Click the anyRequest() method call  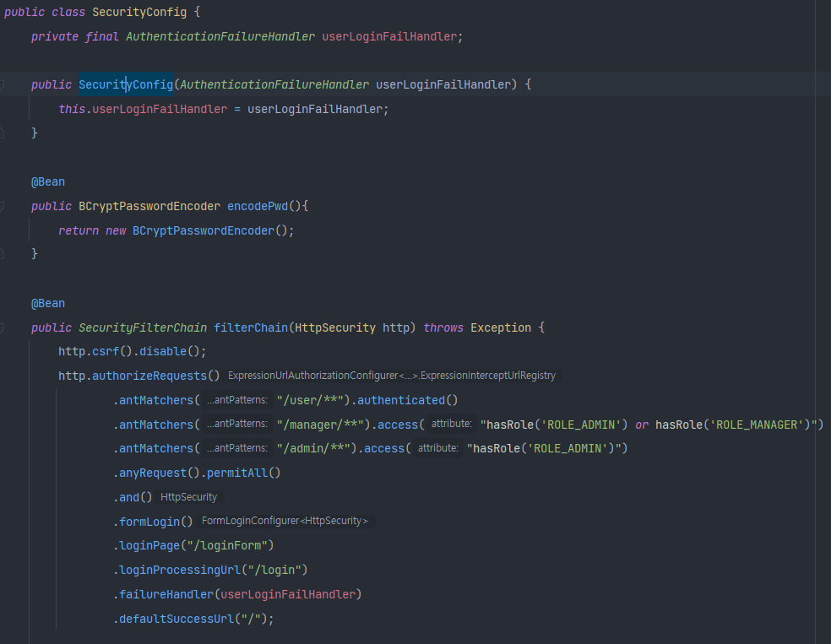pyautogui.click(x=160, y=473)
